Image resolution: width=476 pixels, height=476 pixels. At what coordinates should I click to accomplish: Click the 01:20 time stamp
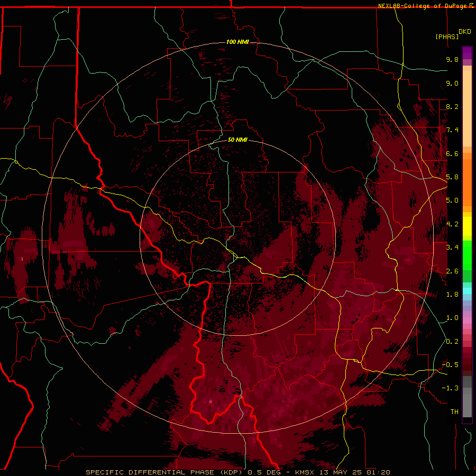(378, 472)
